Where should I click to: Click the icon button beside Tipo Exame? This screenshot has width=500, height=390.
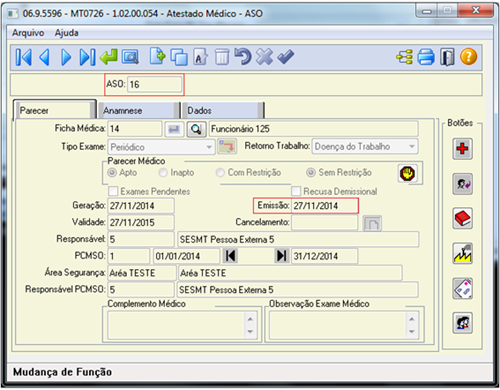[227, 147]
